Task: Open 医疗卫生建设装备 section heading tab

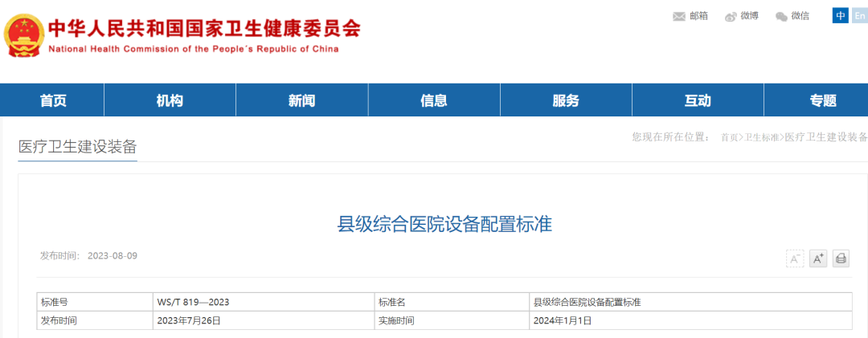Action: pos(78,146)
